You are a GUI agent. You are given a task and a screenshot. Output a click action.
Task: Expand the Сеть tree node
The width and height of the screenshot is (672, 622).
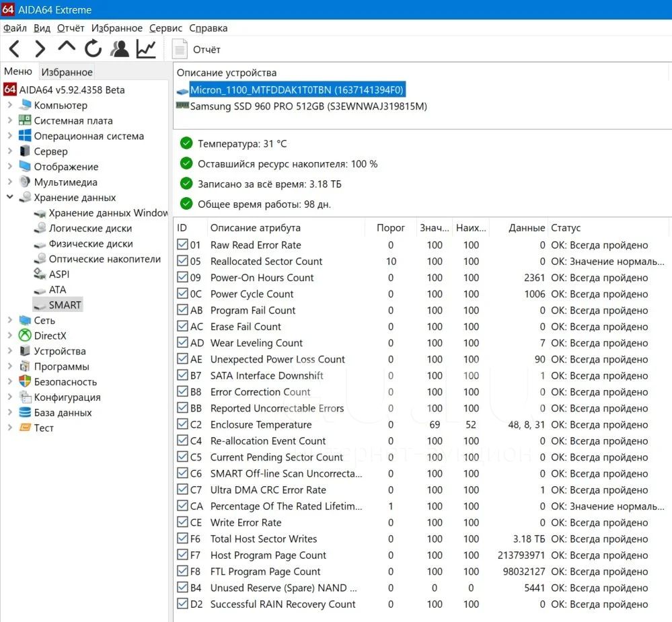coord(10,320)
